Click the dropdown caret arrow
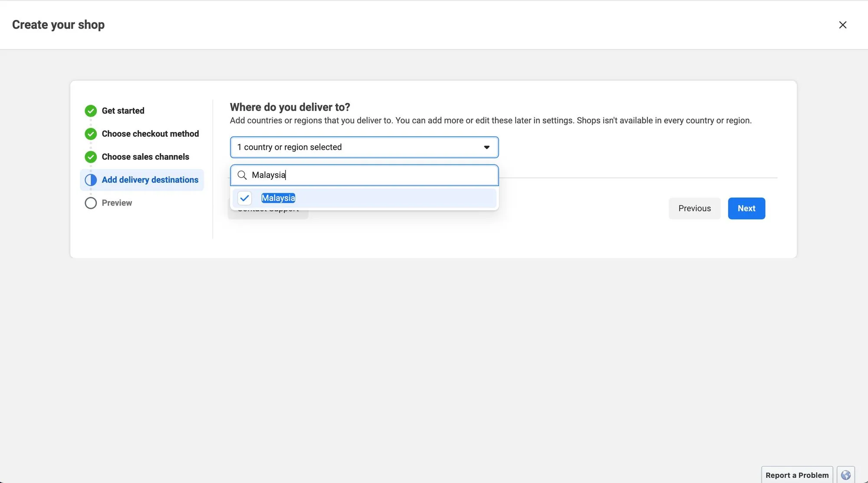 pos(487,147)
